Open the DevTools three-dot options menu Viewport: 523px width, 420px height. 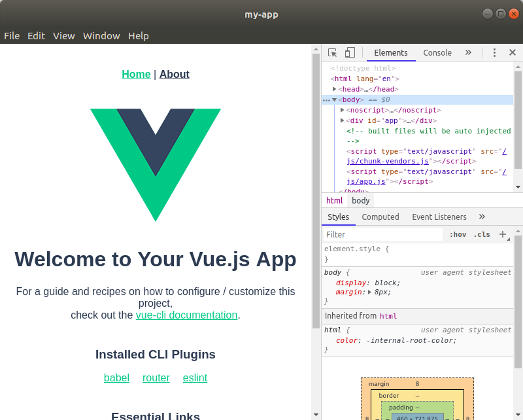(x=494, y=52)
